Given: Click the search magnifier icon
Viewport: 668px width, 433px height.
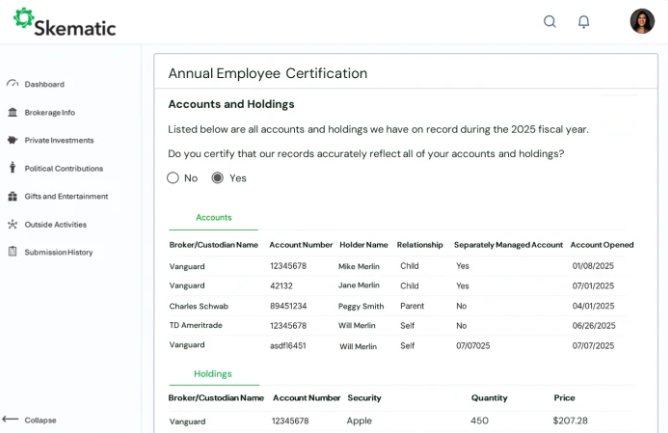Looking at the screenshot, I should [x=549, y=21].
